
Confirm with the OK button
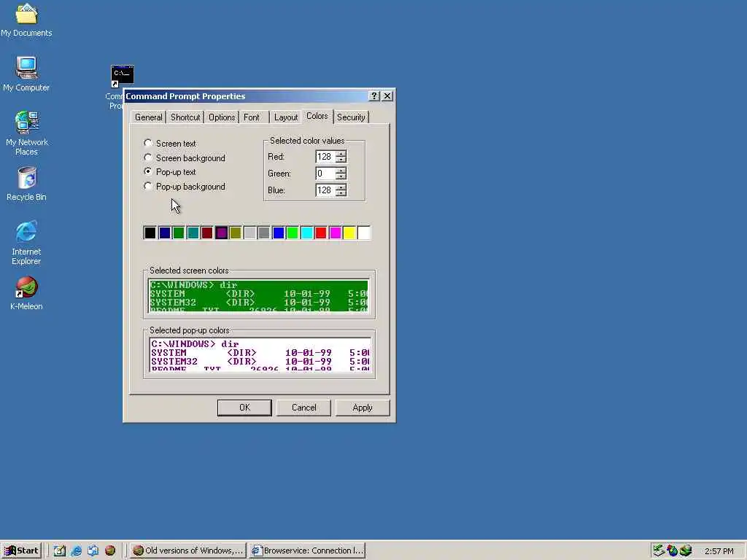244,408
